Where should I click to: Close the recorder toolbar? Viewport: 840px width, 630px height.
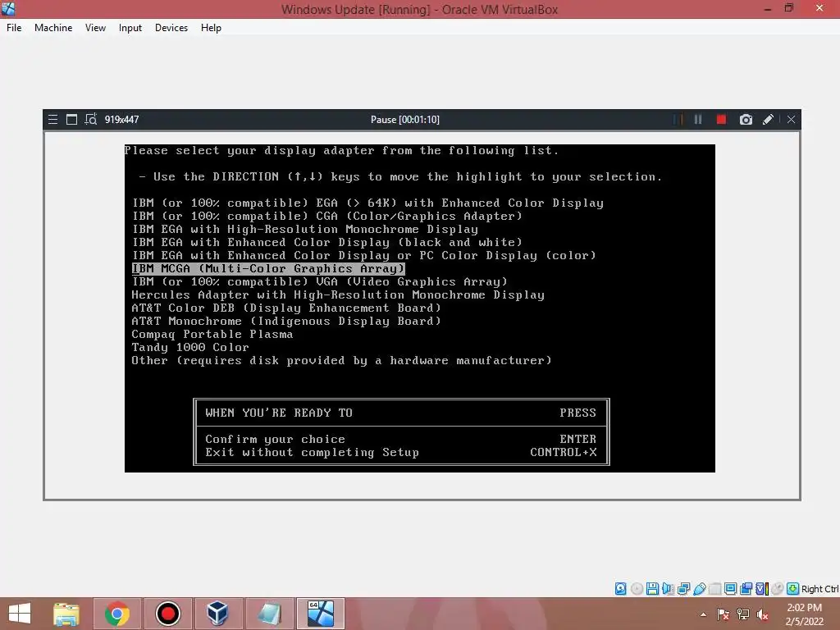point(792,120)
